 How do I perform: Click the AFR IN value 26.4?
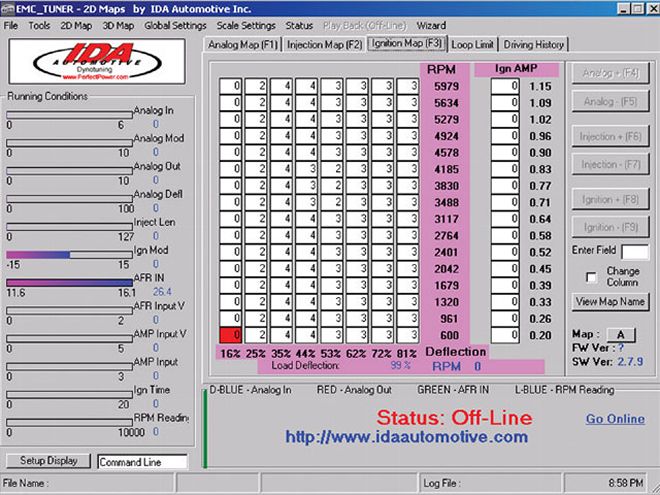162,292
